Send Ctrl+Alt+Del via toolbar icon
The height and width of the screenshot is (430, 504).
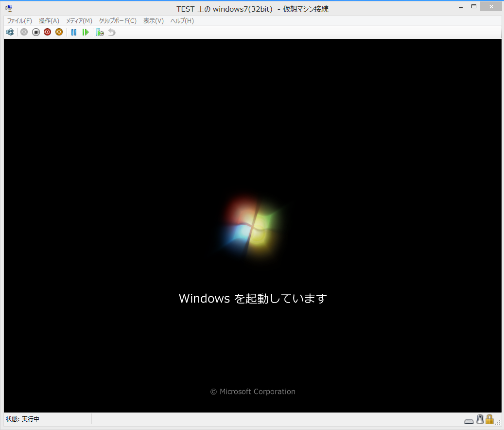[10, 32]
